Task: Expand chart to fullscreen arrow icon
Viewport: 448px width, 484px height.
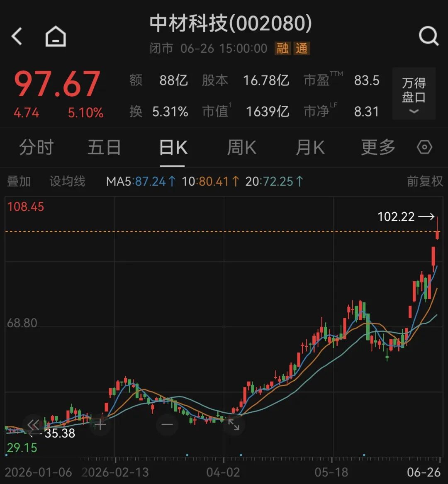Action: [x=234, y=425]
